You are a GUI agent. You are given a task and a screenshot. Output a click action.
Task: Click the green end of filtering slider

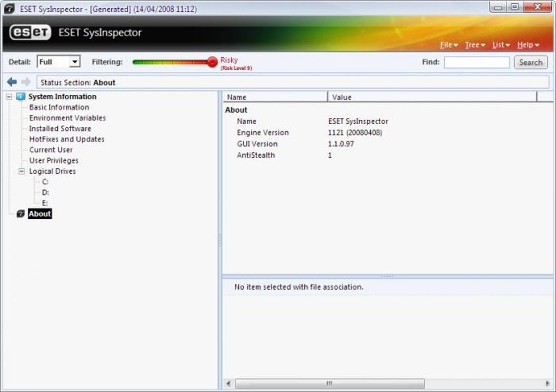pos(136,62)
